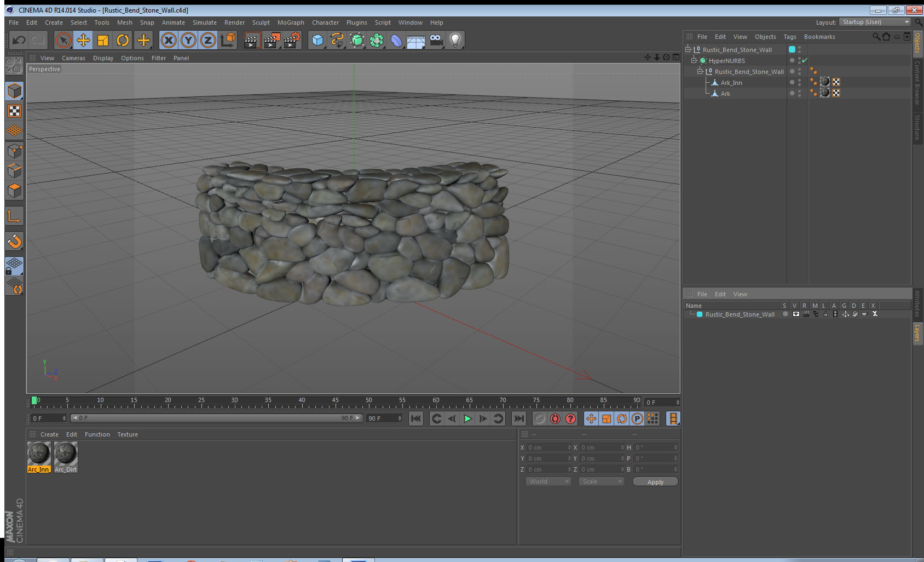Activate the Rotate tool

pyautogui.click(x=123, y=40)
